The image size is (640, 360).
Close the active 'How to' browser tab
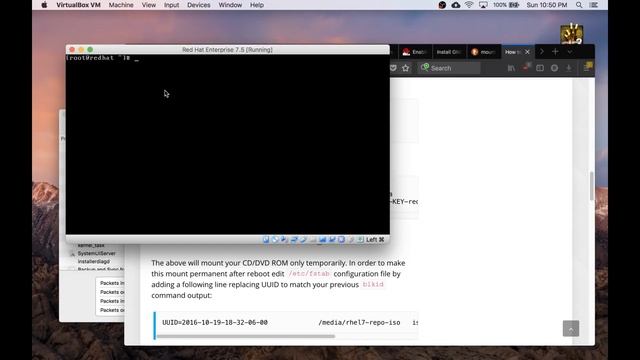click(527, 52)
